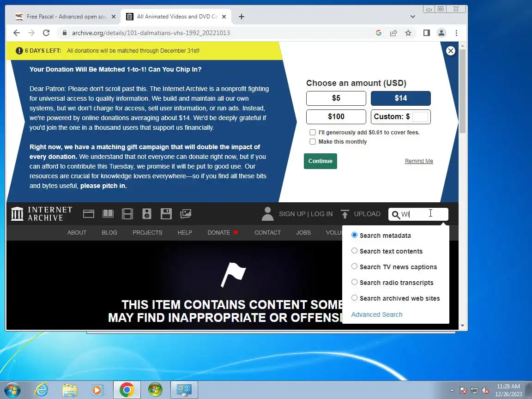532x399 pixels.
Task: Choose the $100 donation amount
Action: [x=336, y=117]
